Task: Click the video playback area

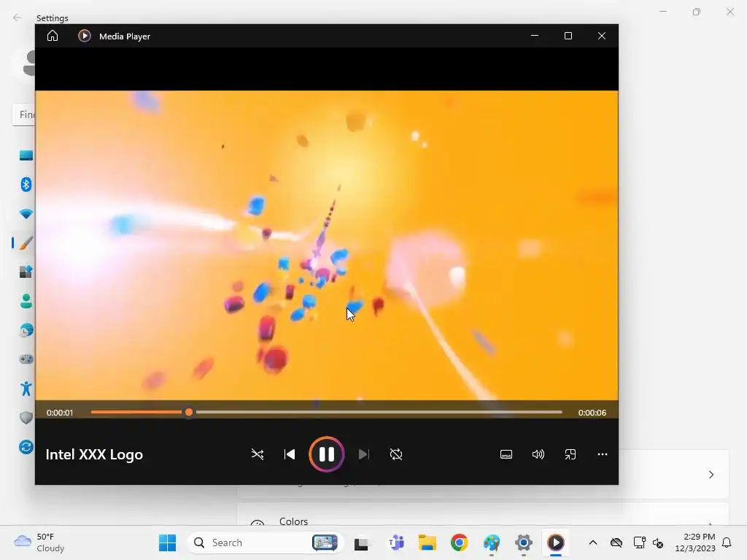Action: (x=327, y=245)
